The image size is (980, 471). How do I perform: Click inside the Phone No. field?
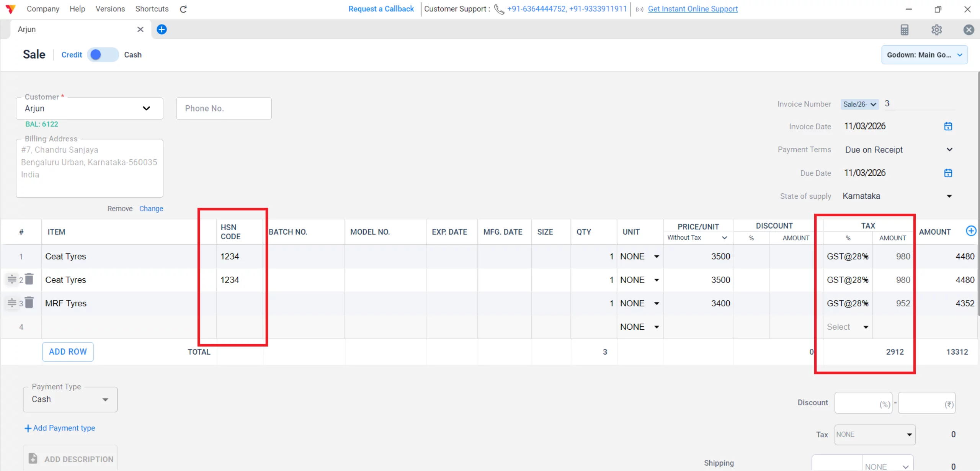[224, 108]
